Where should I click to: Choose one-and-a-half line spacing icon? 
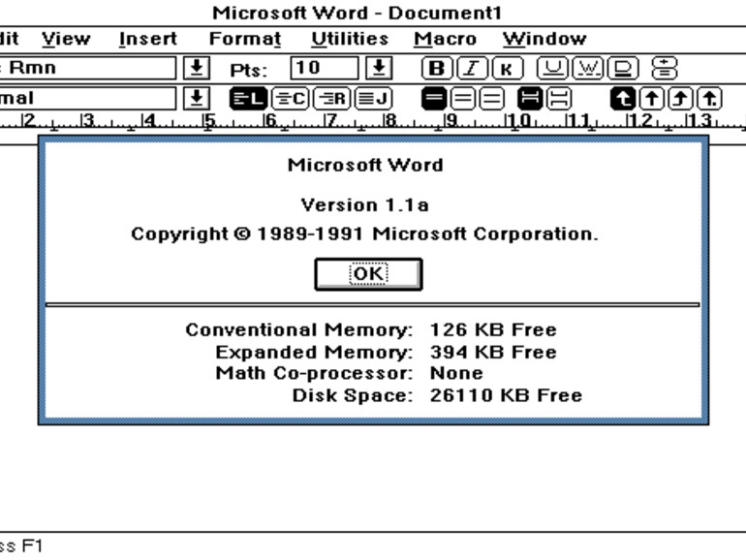tap(462, 99)
